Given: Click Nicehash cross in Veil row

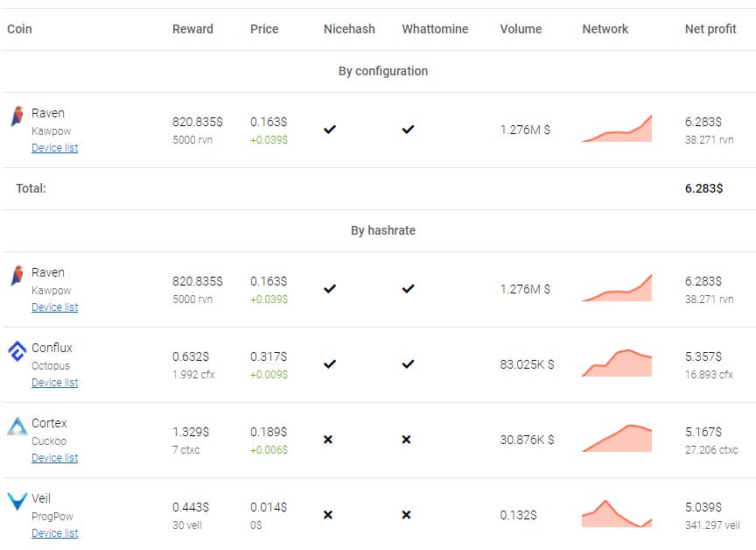Looking at the screenshot, I should pyautogui.click(x=328, y=515).
